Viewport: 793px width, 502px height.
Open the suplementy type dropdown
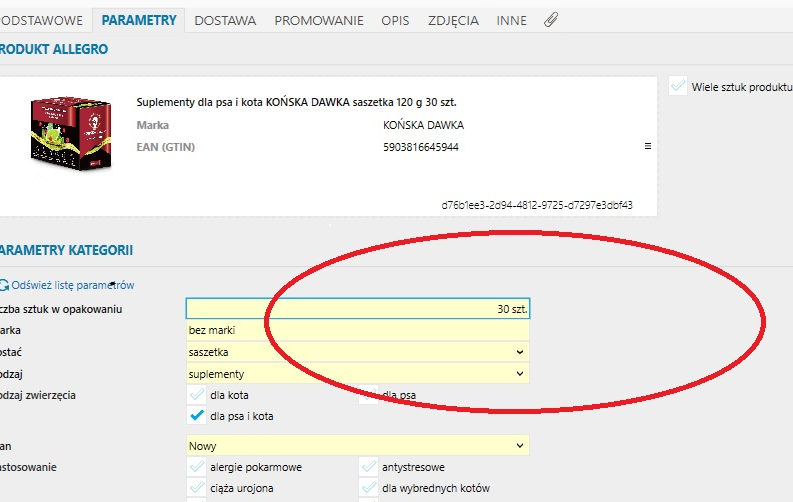click(358, 374)
